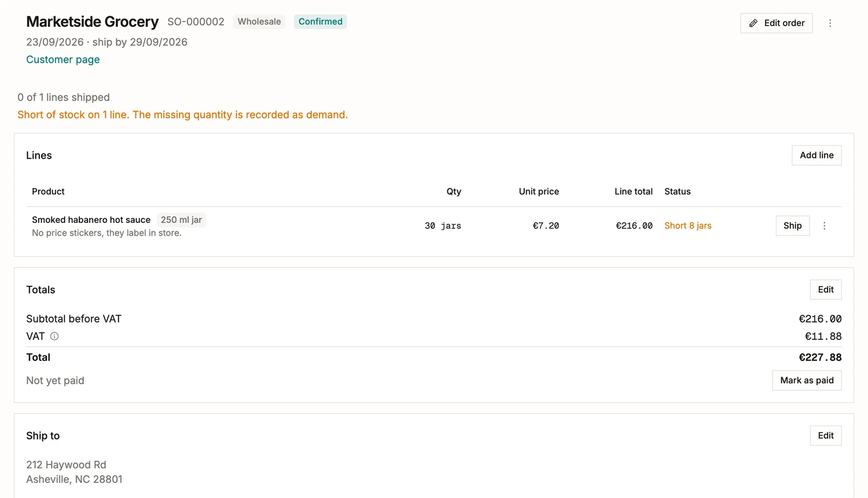Click the line total €216.00 in the Lines table
This screenshot has width=868, height=498.
pyautogui.click(x=634, y=226)
